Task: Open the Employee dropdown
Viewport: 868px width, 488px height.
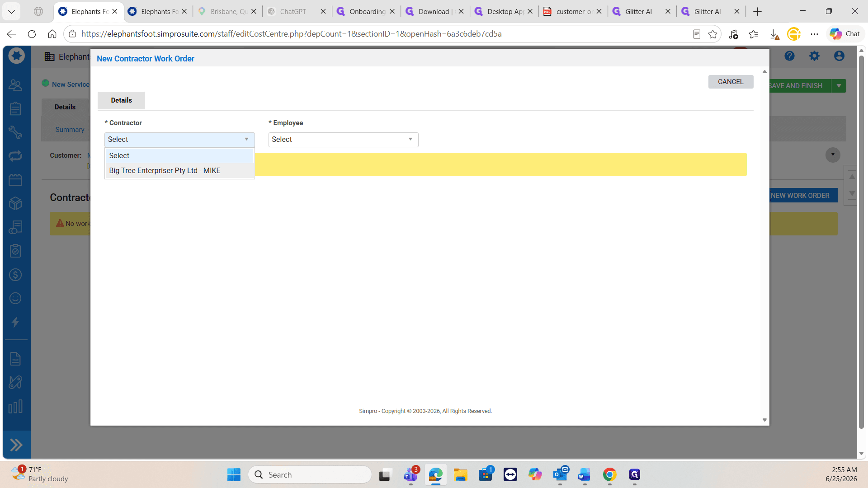Action: click(343, 140)
